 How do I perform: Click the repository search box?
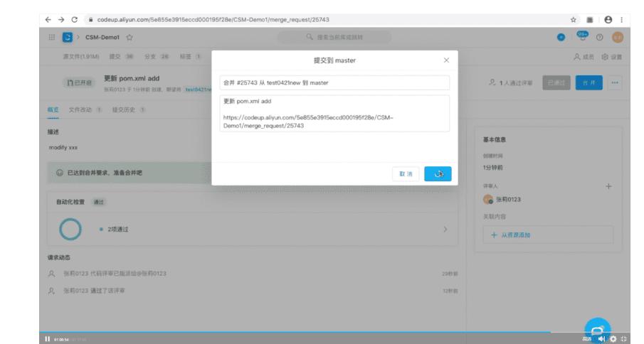click(334, 37)
